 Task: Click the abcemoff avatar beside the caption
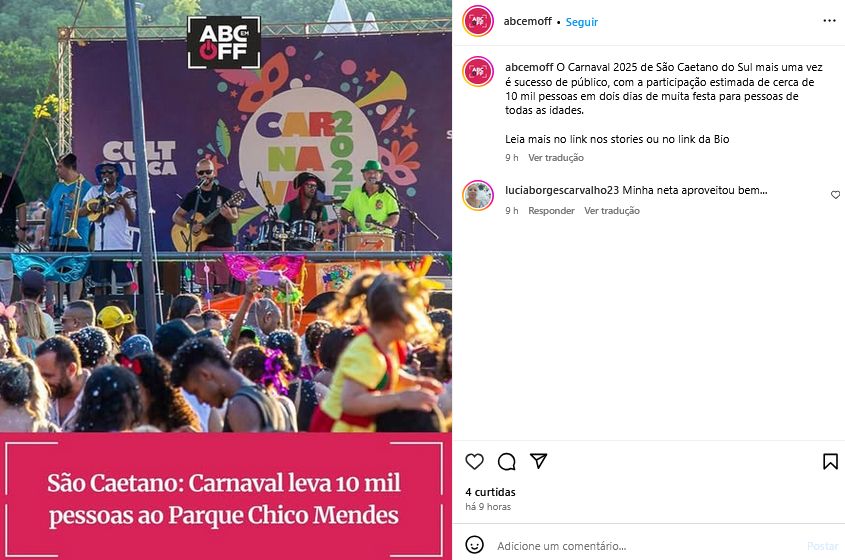pos(478,71)
